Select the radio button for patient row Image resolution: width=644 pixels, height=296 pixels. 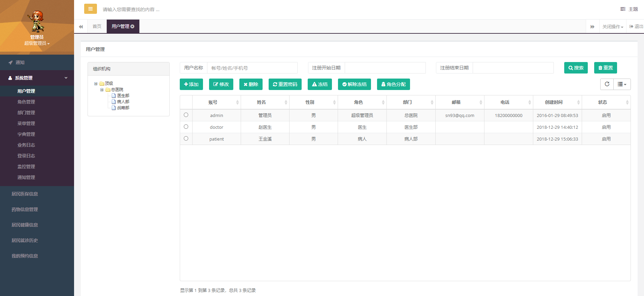pos(186,139)
